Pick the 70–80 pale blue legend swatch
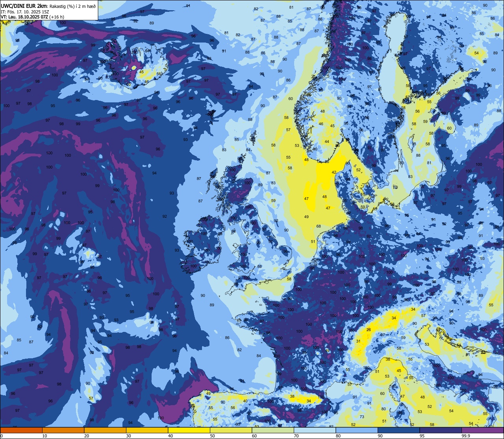This screenshot has width=504, height=439. (315, 430)
